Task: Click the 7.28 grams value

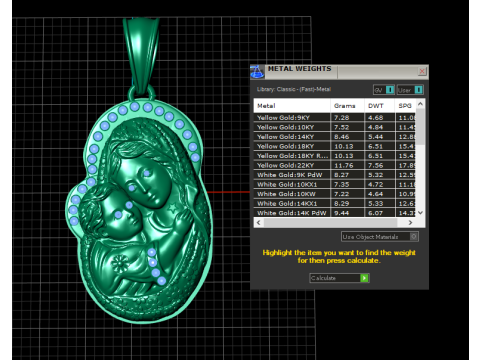Action: click(x=342, y=118)
